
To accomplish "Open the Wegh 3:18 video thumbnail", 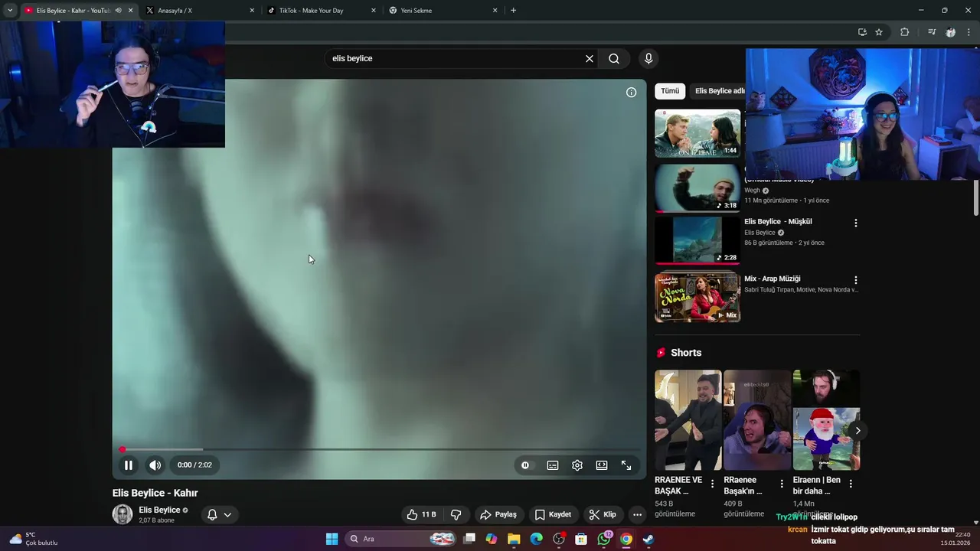I will [x=697, y=188].
